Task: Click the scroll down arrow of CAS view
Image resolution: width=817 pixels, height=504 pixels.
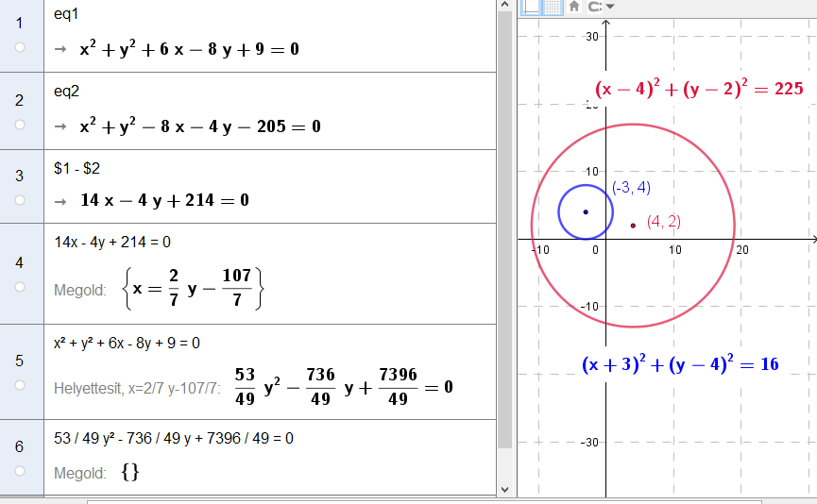Action: point(504,490)
